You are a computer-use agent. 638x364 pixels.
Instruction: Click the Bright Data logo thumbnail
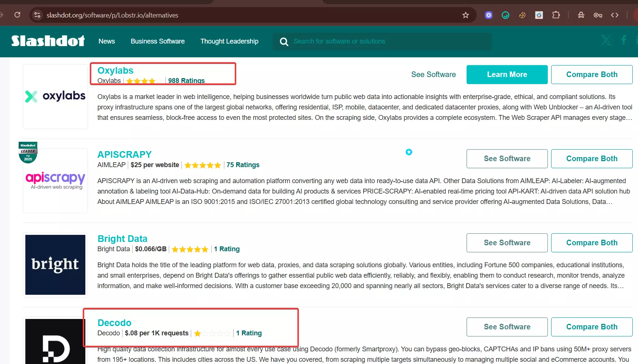tap(55, 265)
